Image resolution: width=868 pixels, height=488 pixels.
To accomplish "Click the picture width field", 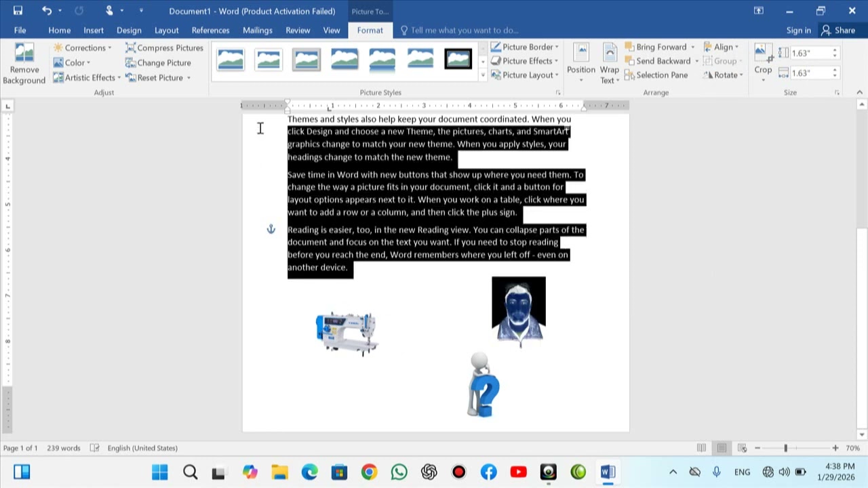I will (810, 73).
